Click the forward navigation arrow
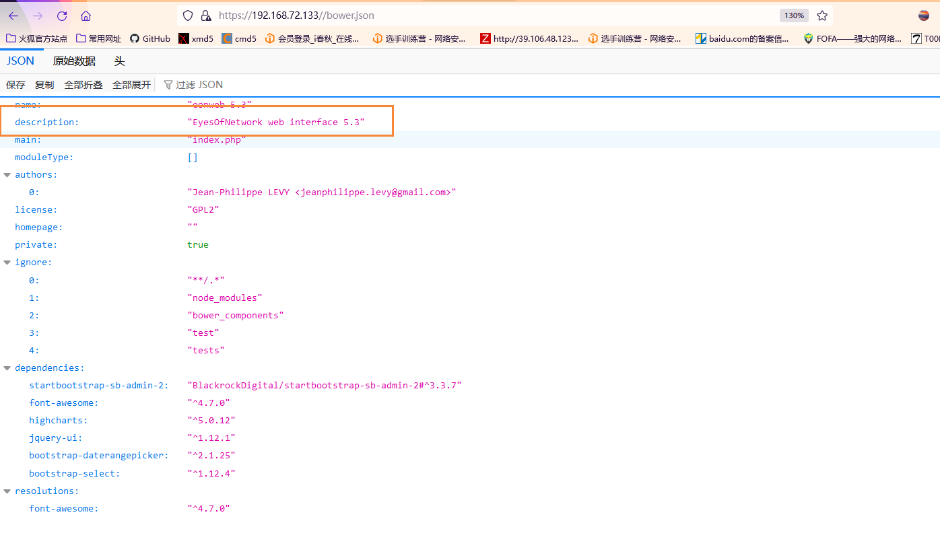 pyautogui.click(x=38, y=15)
